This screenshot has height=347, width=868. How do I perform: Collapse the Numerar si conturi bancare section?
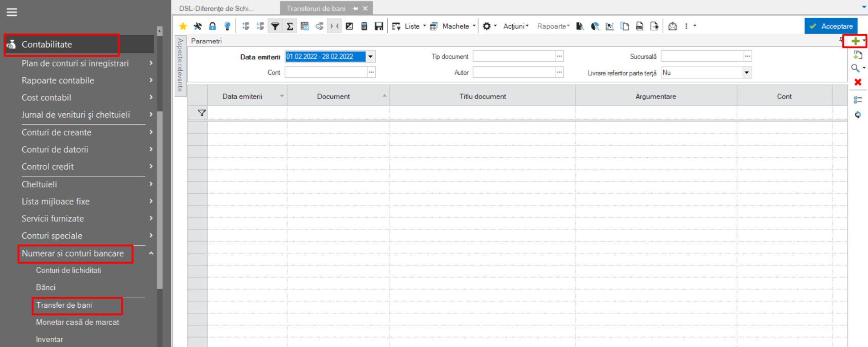coord(151,253)
